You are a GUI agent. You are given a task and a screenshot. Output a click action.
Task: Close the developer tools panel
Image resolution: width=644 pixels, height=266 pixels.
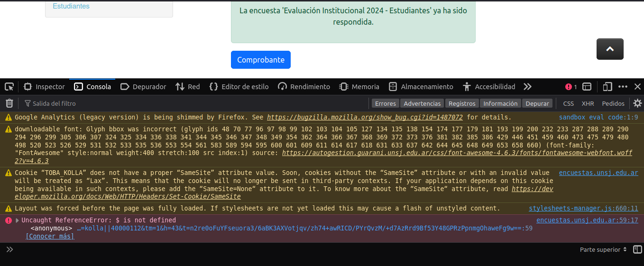point(637,87)
